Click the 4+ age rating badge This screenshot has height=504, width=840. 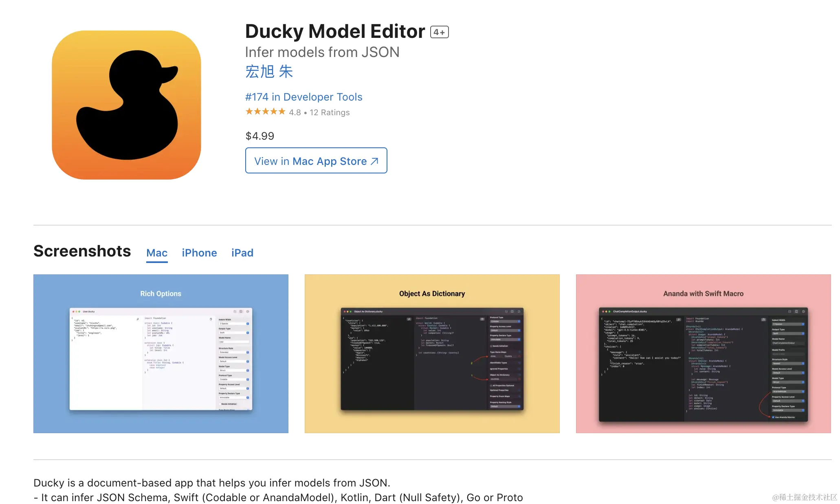click(439, 32)
